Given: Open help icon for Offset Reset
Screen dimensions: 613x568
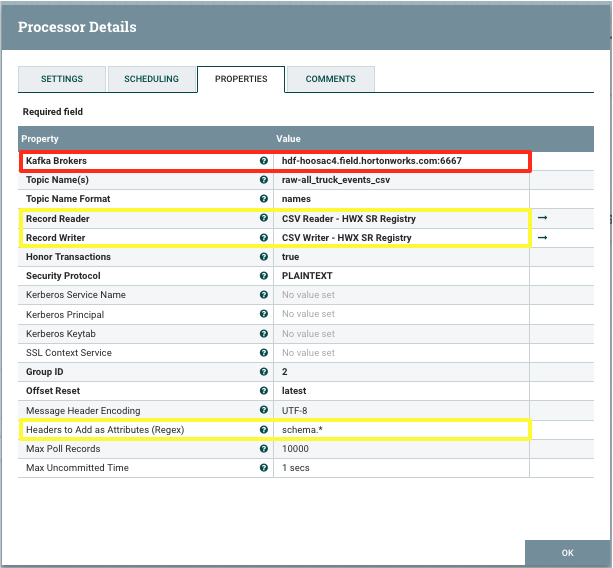Looking at the screenshot, I should (264, 391).
